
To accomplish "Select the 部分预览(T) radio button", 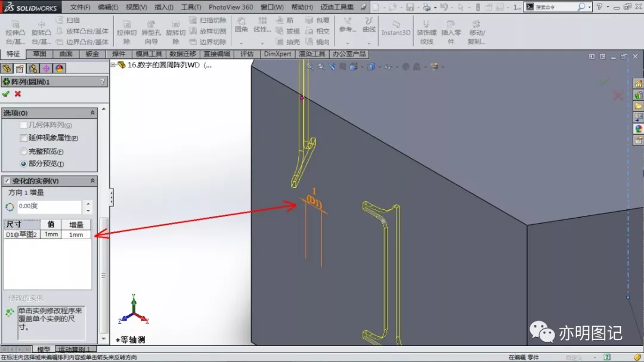I will click(x=23, y=164).
